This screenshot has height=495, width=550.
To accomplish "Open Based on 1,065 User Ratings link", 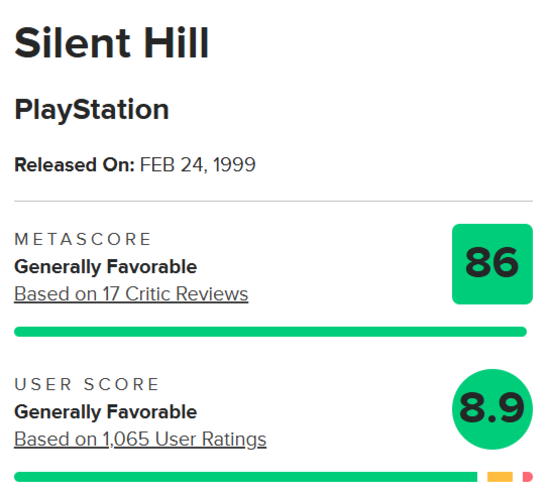I will pyautogui.click(x=140, y=439).
